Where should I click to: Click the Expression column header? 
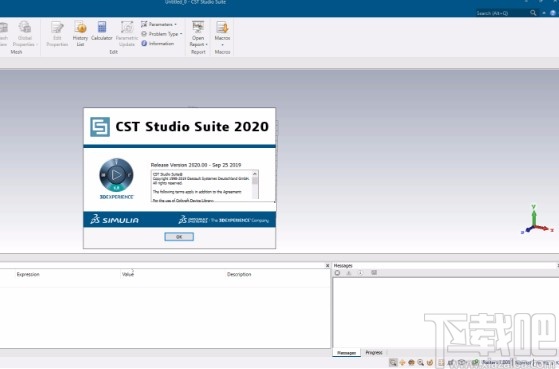point(28,274)
